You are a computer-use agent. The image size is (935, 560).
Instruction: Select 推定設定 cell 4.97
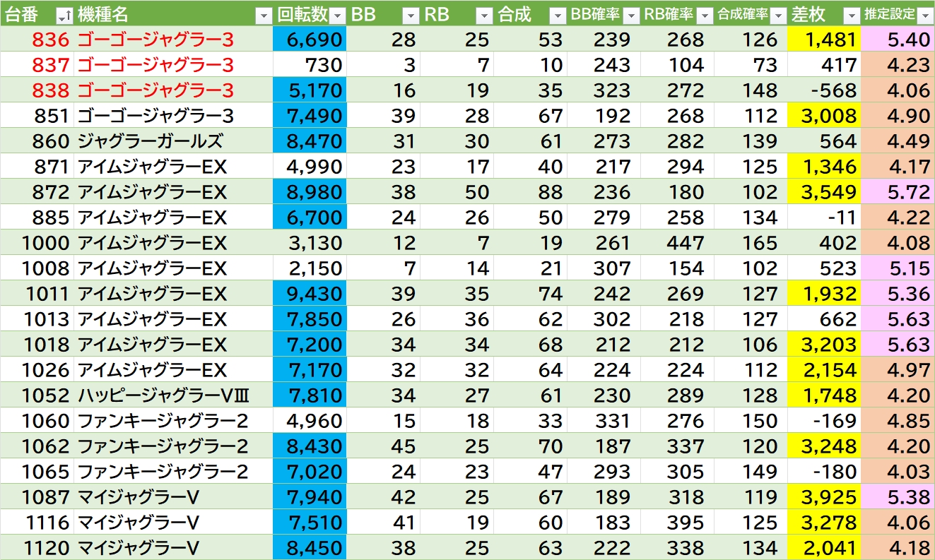pyautogui.click(x=898, y=370)
